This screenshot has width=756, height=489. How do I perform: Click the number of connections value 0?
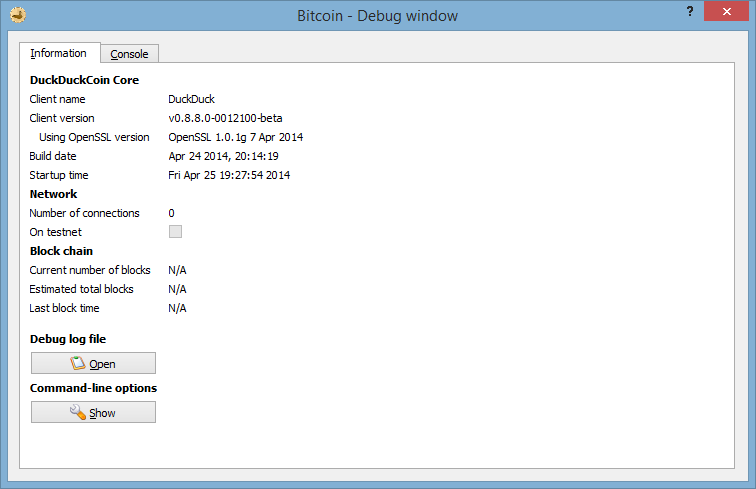point(172,213)
